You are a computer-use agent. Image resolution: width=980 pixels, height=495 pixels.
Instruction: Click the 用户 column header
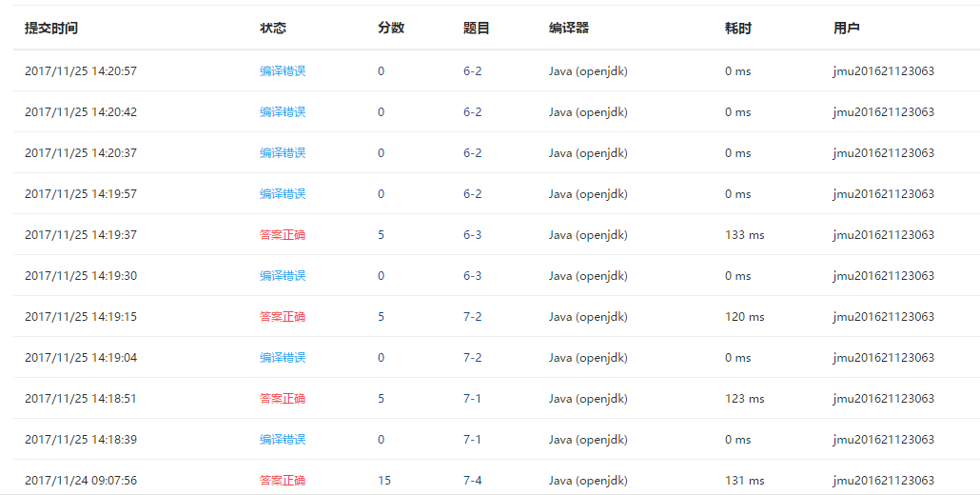[x=847, y=29]
